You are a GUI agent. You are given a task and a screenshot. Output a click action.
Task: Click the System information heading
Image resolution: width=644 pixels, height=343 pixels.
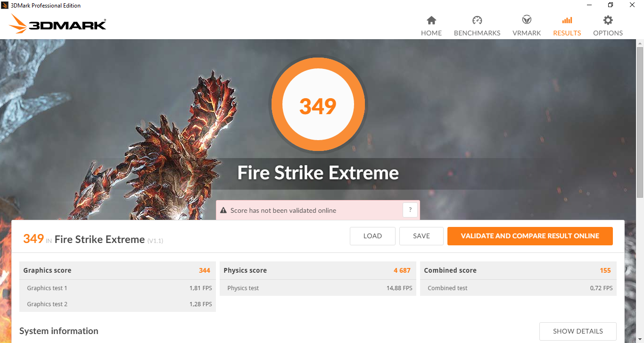[59, 331]
